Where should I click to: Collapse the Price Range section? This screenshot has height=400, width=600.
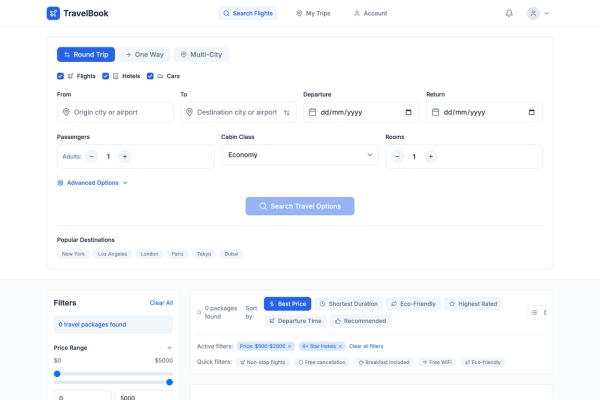click(x=170, y=348)
